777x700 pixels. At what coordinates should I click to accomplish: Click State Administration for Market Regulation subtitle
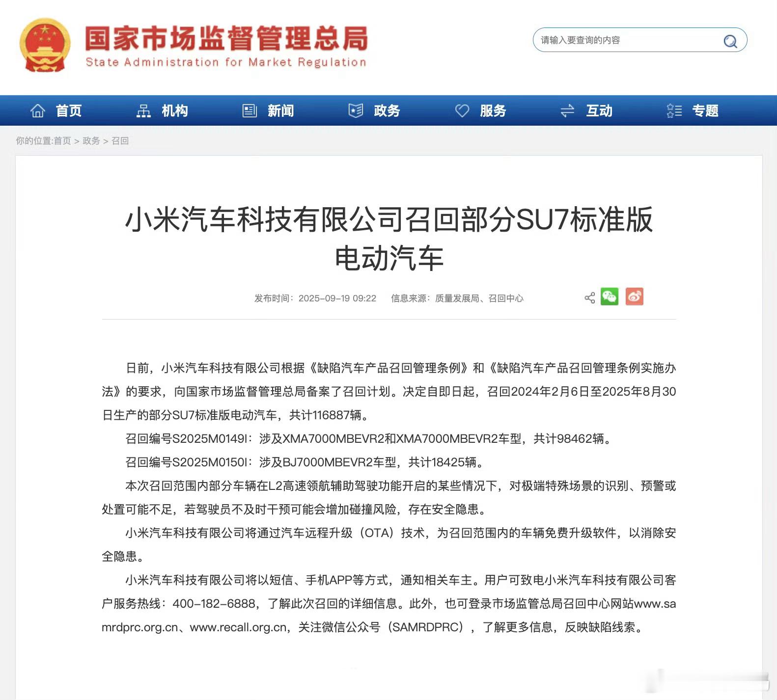[x=226, y=62]
